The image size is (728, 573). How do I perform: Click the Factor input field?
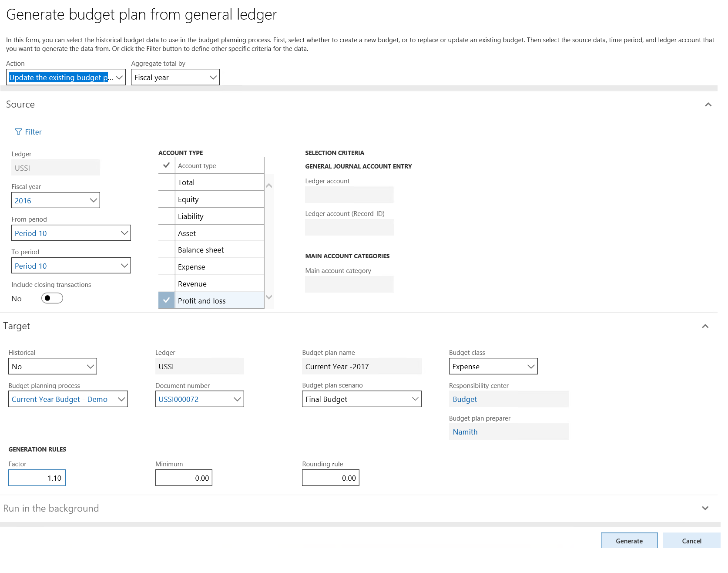(x=37, y=478)
